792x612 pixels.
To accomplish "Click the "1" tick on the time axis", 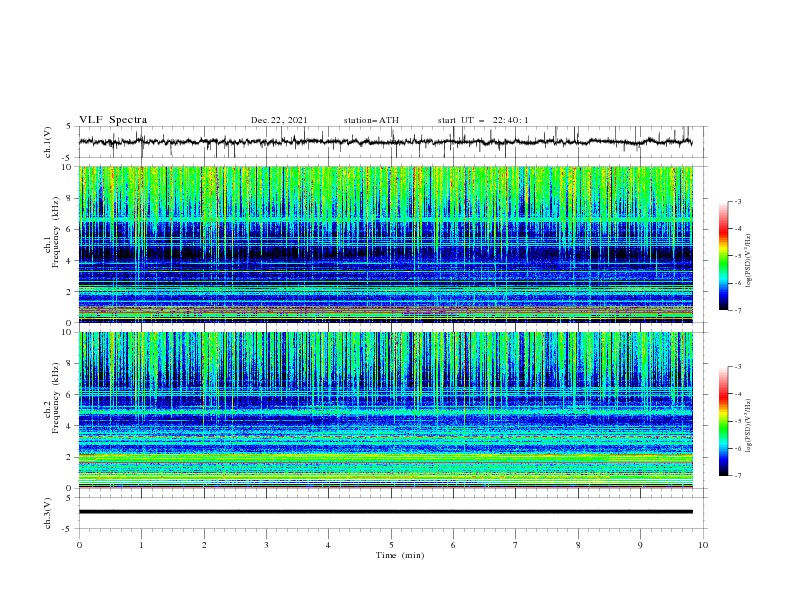I will coord(141,545).
